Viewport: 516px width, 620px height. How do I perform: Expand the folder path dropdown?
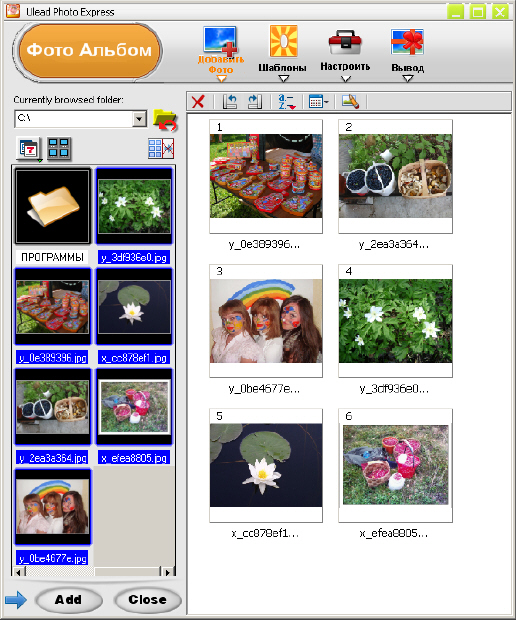click(x=139, y=119)
